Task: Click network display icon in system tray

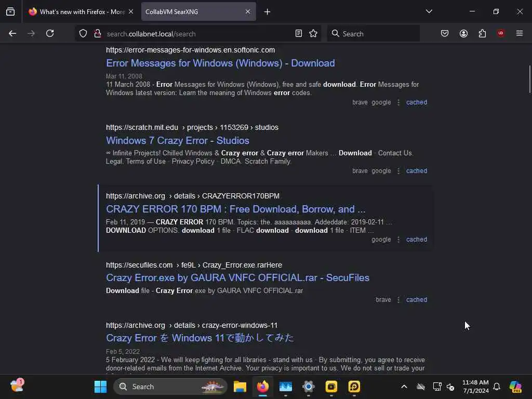Action: pyautogui.click(x=437, y=387)
